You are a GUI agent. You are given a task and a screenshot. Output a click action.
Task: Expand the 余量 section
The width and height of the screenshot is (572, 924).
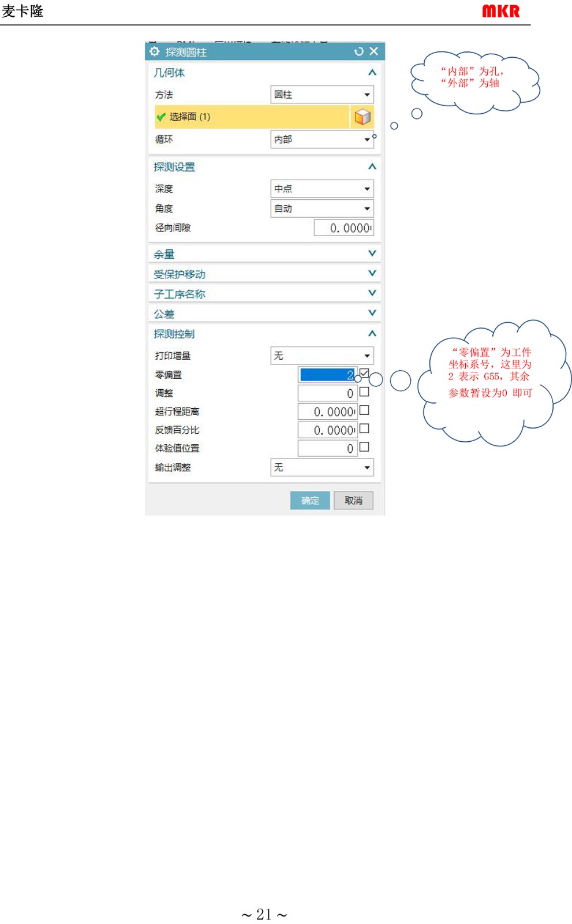[x=372, y=254]
